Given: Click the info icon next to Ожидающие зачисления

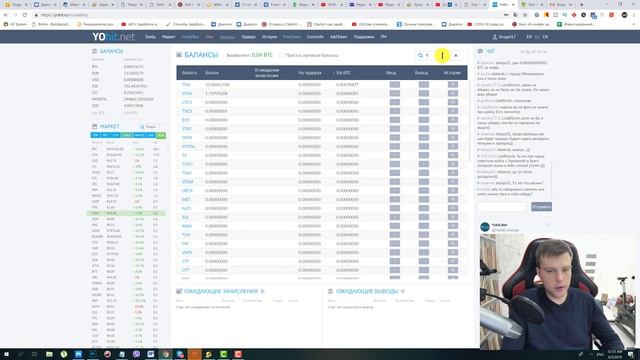Looking at the screenshot, I should point(262,291).
